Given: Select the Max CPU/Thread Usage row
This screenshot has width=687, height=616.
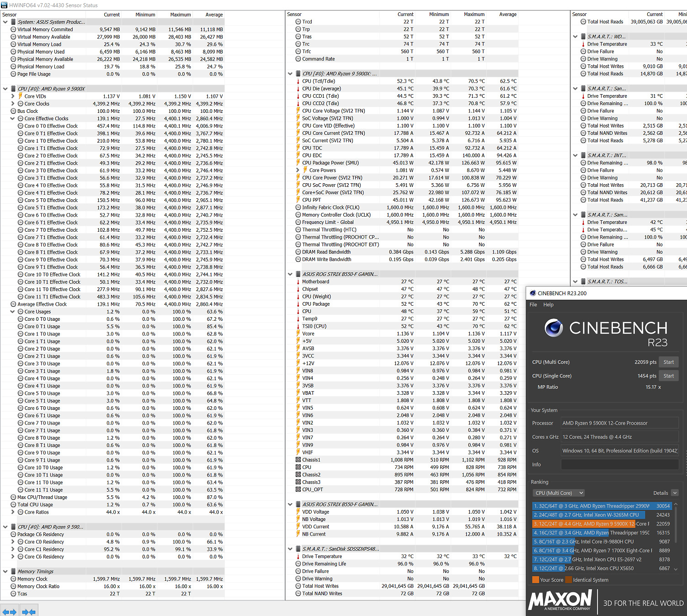Looking at the screenshot, I should [x=112, y=498].
